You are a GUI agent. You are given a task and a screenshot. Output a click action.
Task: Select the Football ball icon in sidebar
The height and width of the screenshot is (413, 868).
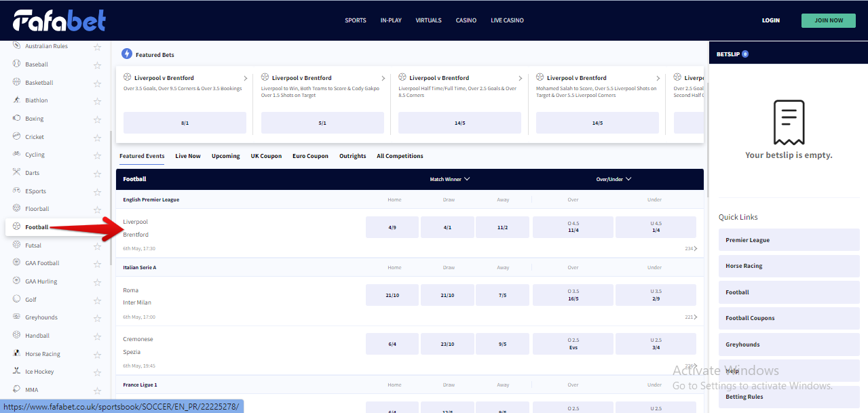click(x=16, y=227)
